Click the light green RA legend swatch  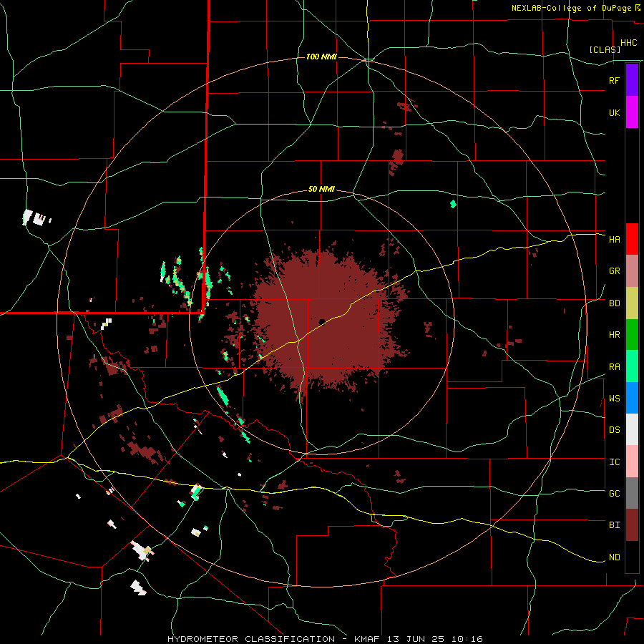click(x=632, y=366)
